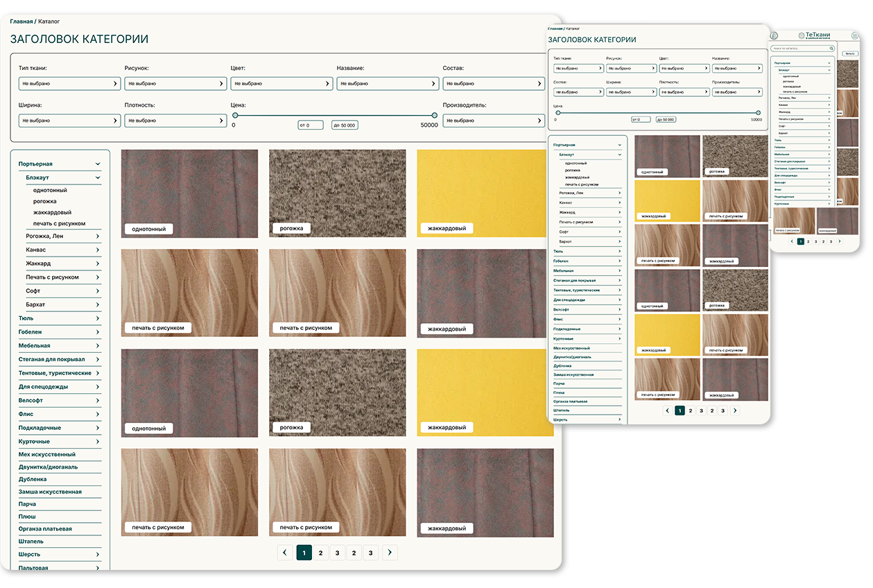This screenshot has height=588, width=873.
Task: Click the left price slider handle in large layout
Action: pyautogui.click(x=235, y=115)
